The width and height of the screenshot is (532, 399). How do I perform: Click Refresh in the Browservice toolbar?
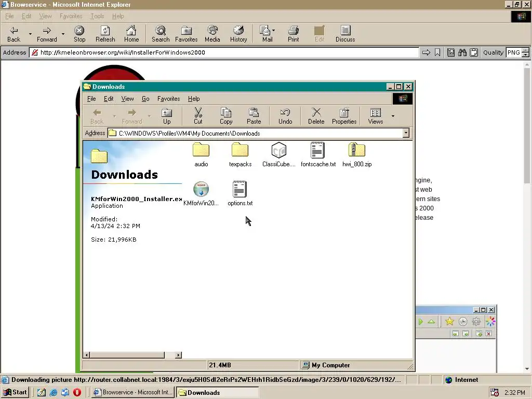[x=105, y=34]
